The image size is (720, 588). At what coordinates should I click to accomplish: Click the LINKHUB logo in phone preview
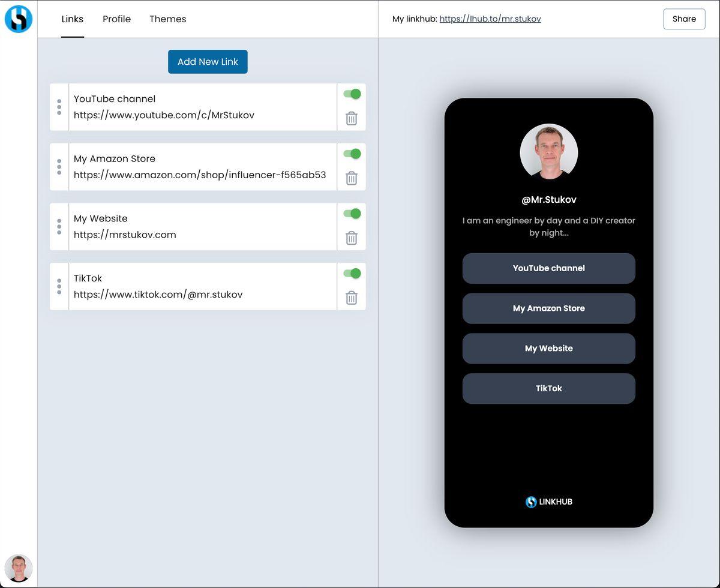coord(549,502)
